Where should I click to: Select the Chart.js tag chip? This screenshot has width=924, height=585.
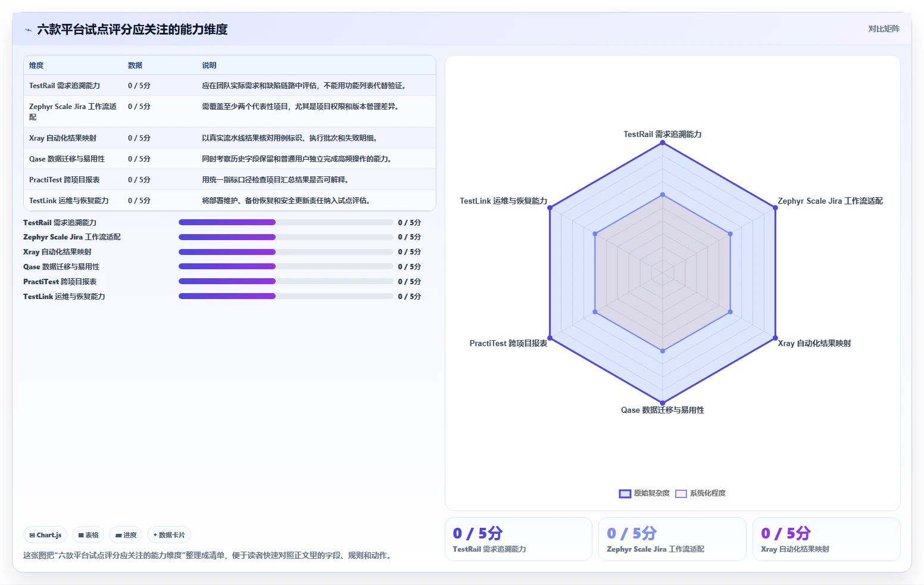(x=45, y=535)
